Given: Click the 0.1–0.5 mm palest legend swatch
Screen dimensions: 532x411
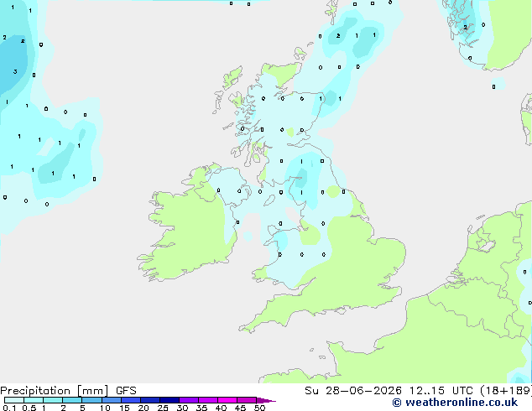Looking at the screenshot, I should 14,400.
